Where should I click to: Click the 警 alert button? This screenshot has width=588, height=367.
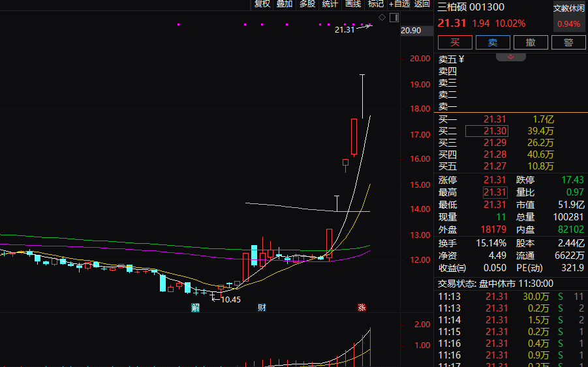click(x=568, y=42)
